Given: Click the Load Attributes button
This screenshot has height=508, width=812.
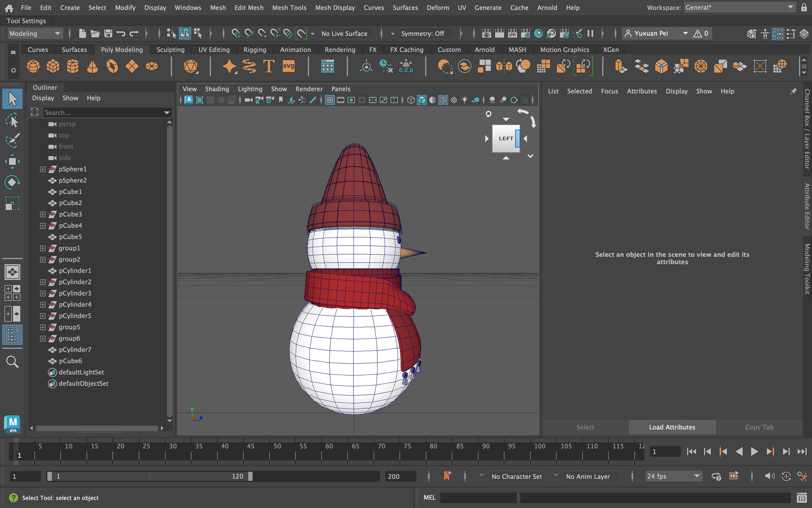Looking at the screenshot, I should tap(672, 427).
